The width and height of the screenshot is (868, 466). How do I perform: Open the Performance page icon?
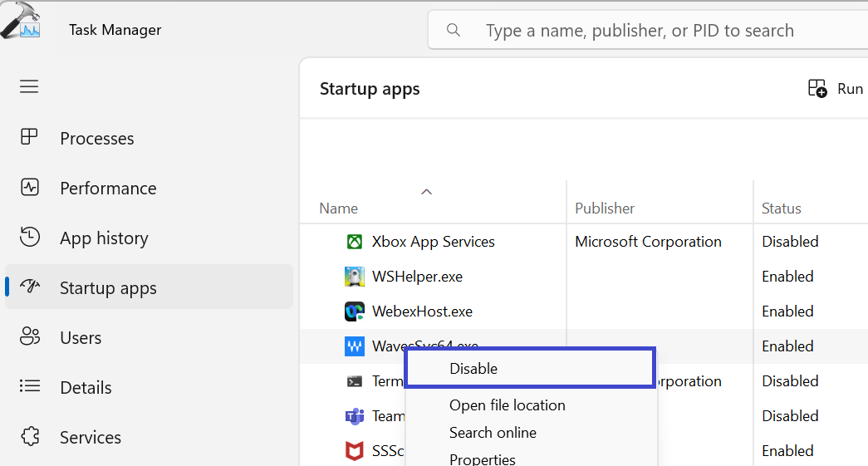(x=30, y=188)
